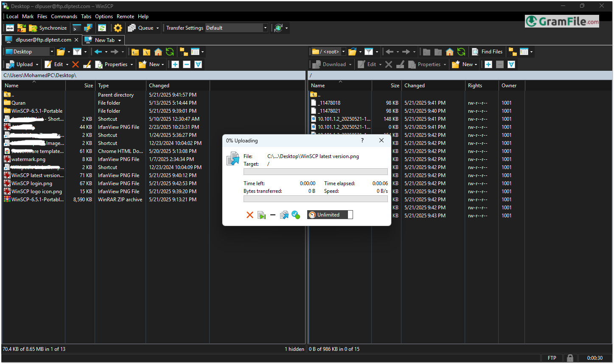Expand the remote panel New dropdown
The width and height of the screenshot is (614, 364).
[476, 64]
